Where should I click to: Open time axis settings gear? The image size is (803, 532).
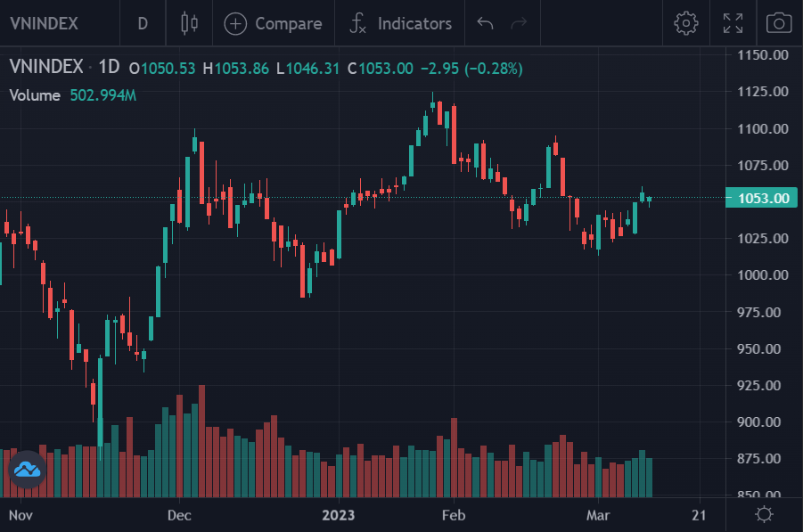[x=764, y=514]
